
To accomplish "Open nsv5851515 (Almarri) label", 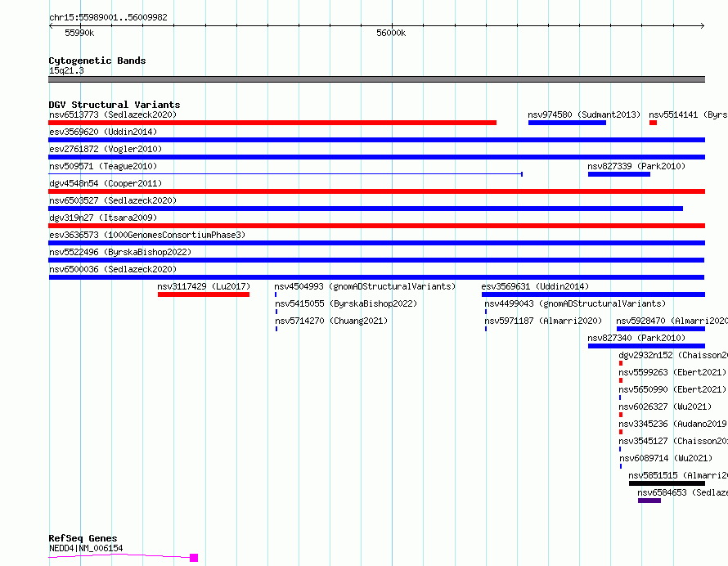I will click(678, 475).
